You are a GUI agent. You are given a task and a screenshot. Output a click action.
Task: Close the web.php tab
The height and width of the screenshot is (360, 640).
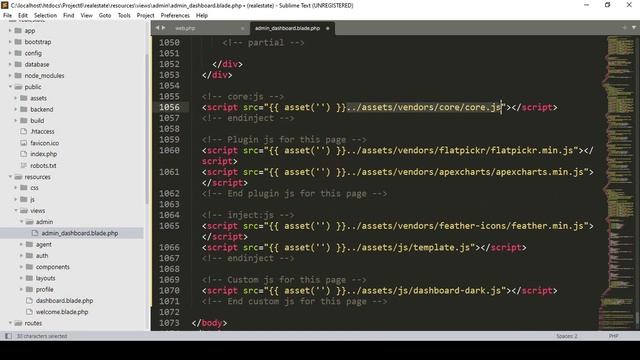pyautogui.click(x=242, y=28)
